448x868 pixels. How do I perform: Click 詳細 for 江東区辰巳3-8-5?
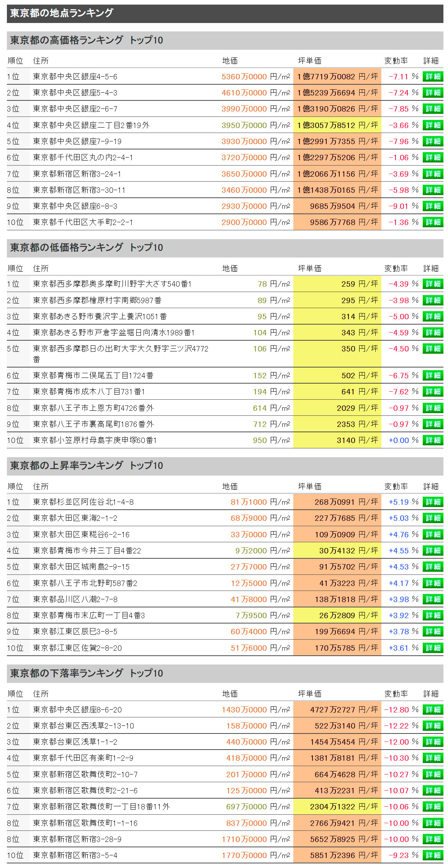click(x=433, y=632)
